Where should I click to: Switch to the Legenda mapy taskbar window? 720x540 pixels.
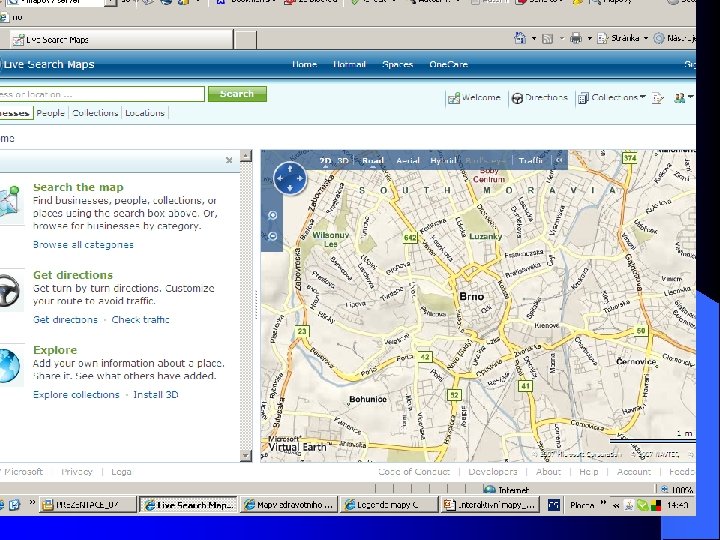[x=388, y=505]
